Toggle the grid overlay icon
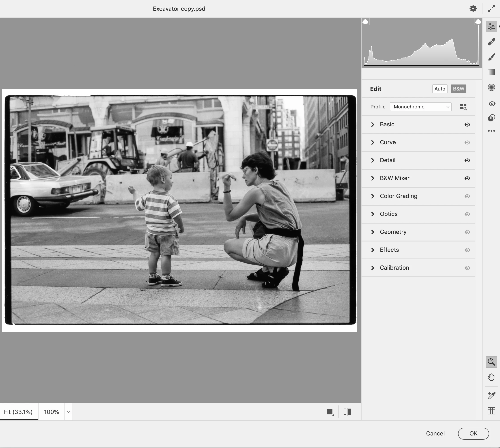 (x=491, y=411)
